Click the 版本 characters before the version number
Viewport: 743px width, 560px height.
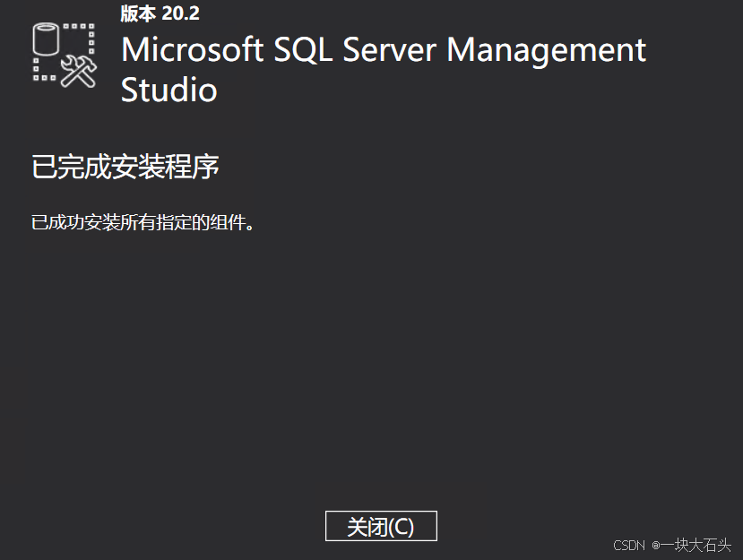pyautogui.click(x=138, y=13)
